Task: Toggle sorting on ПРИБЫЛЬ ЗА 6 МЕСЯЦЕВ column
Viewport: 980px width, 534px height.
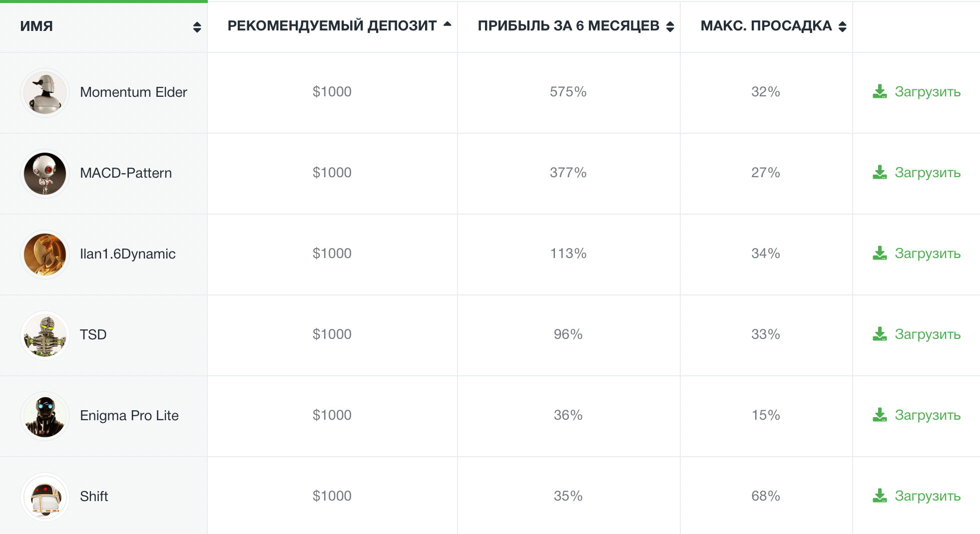Action: coord(669,26)
